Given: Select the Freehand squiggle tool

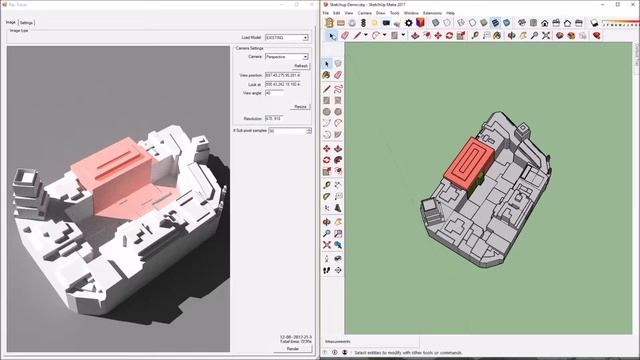Looking at the screenshot, I should coord(338,89).
